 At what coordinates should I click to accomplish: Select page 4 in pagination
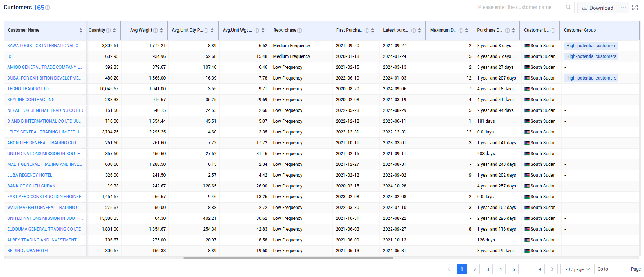pyautogui.click(x=501, y=269)
